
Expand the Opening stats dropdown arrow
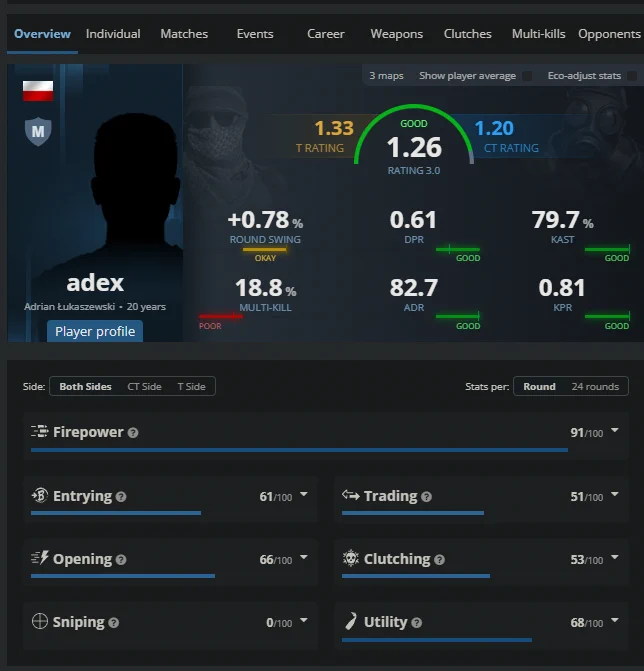pyautogui.click(x=304, y=557)
